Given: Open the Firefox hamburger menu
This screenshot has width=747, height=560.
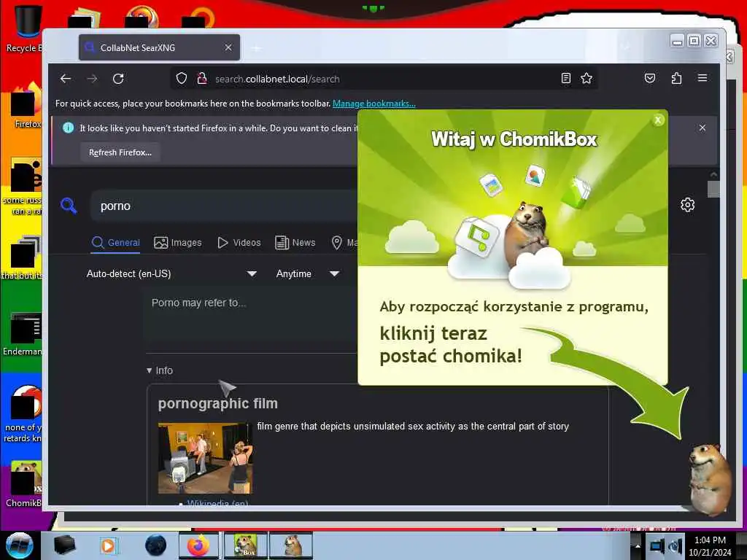Looking at the screenshot, I should pos(703,77).
